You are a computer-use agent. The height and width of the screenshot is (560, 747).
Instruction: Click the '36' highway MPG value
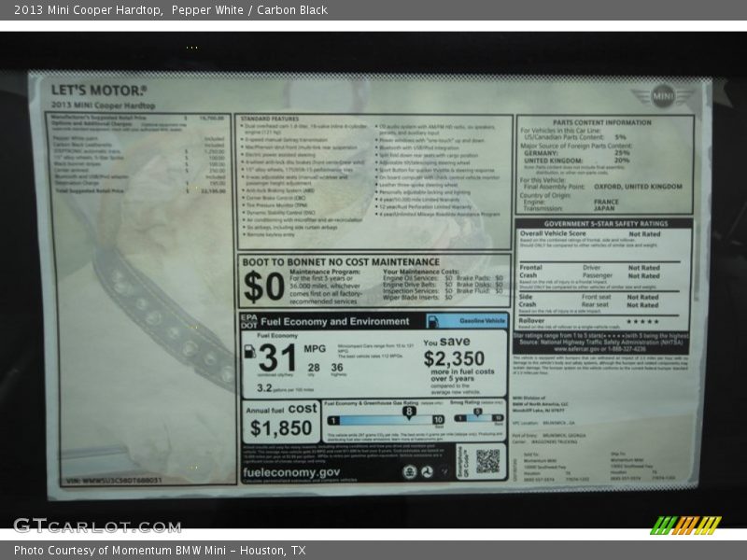pyautogui.click(x=337, y=368)
